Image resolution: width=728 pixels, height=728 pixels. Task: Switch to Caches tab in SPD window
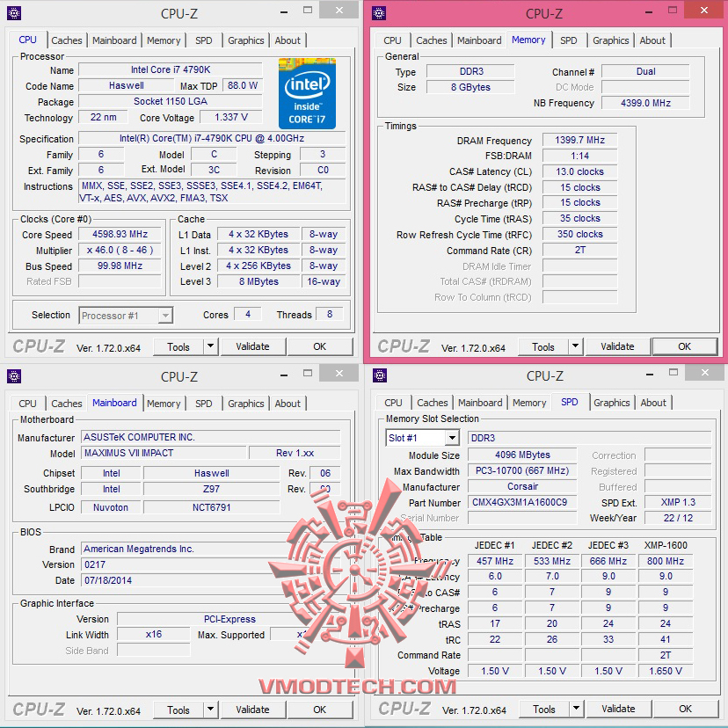pyautogui.click(x=433, y=403)
